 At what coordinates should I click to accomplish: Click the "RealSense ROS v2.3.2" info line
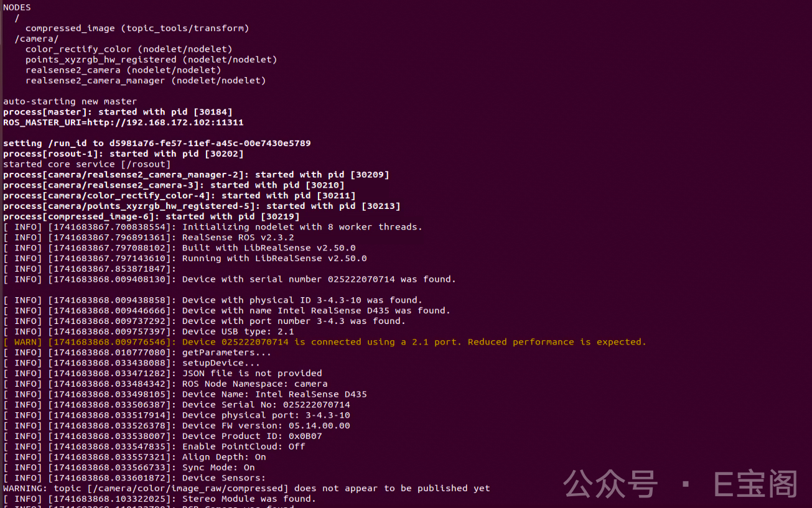pyautogui.click(x=238, y=238)
